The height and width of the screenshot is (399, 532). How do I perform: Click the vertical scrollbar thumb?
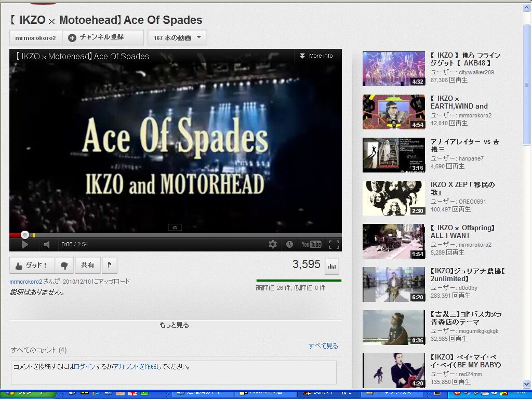(x=527, y=85)
